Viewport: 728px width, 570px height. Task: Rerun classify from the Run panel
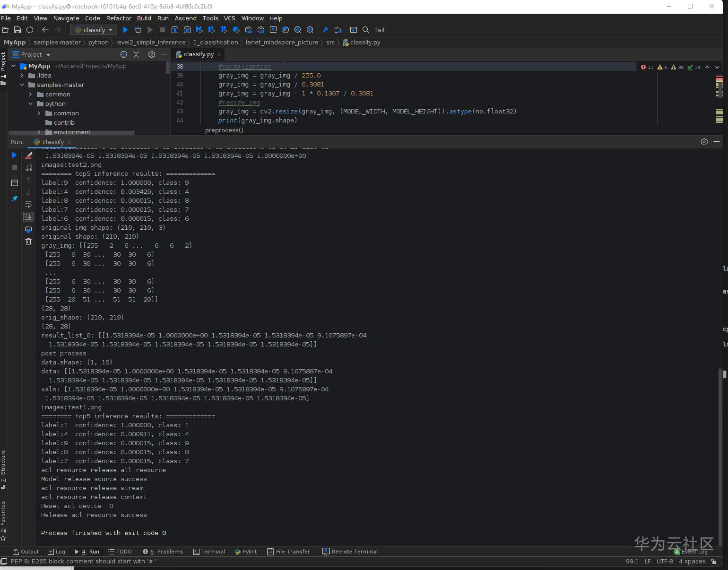(x=14, y=155)
